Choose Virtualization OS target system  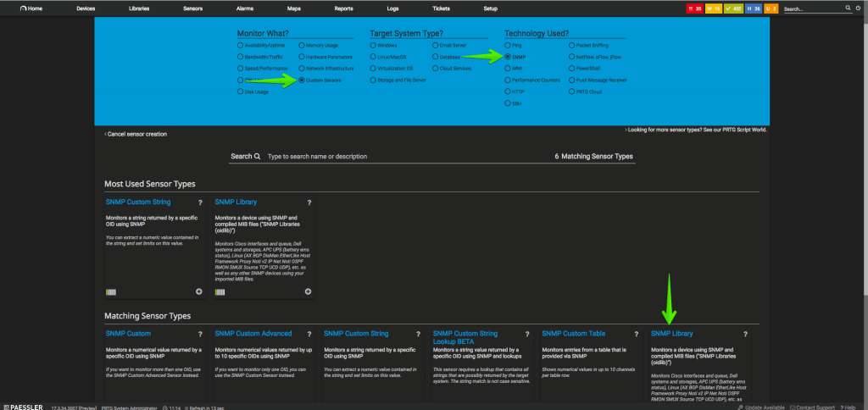(373, 69)
